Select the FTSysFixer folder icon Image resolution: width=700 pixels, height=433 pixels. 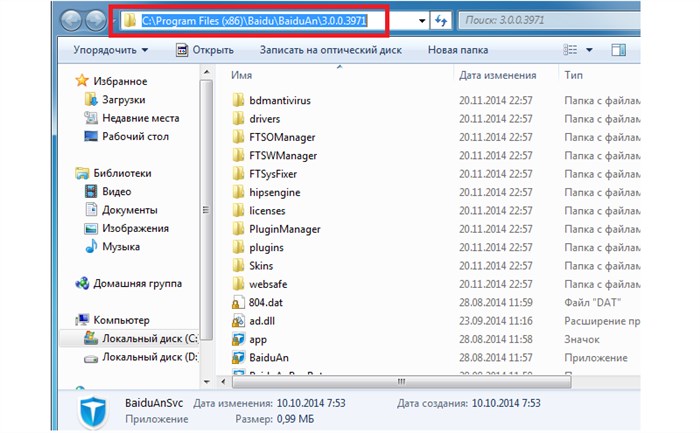(x=238, y=174)
